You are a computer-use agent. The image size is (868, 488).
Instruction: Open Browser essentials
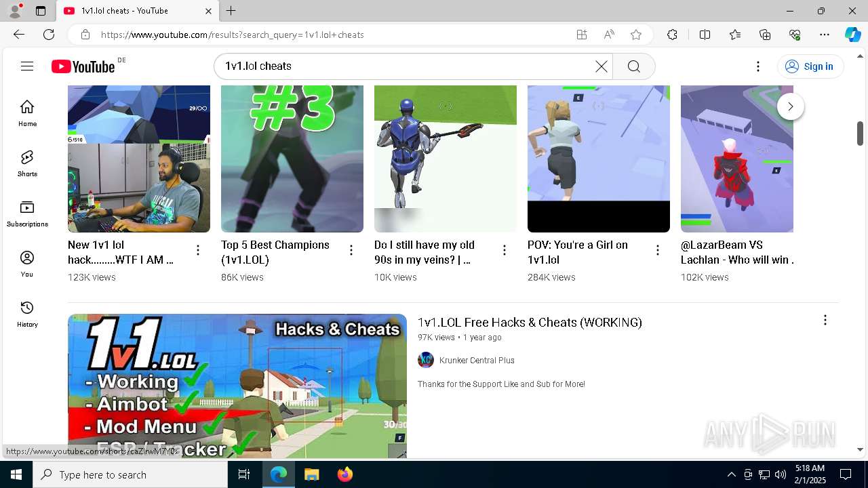pos(795,35)
